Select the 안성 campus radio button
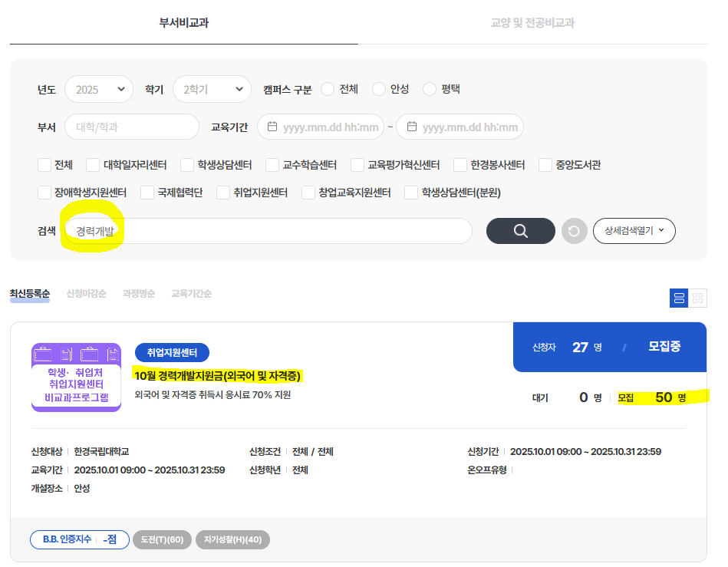This screenshot has height=567, width=728. tap(378, 89)
